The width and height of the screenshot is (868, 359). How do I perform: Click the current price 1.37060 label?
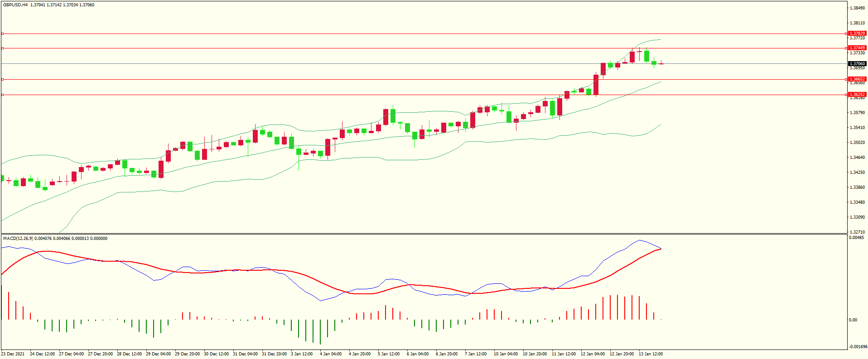click(857, 64)
